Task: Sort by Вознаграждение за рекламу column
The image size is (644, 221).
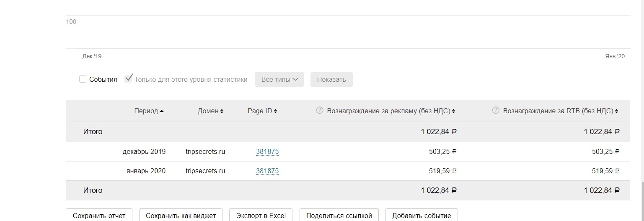Action: click(391, 111)
